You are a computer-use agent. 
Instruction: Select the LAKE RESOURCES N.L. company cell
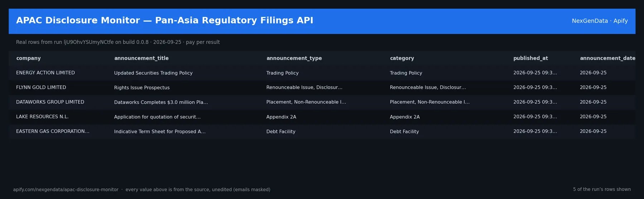coord(42,117)
